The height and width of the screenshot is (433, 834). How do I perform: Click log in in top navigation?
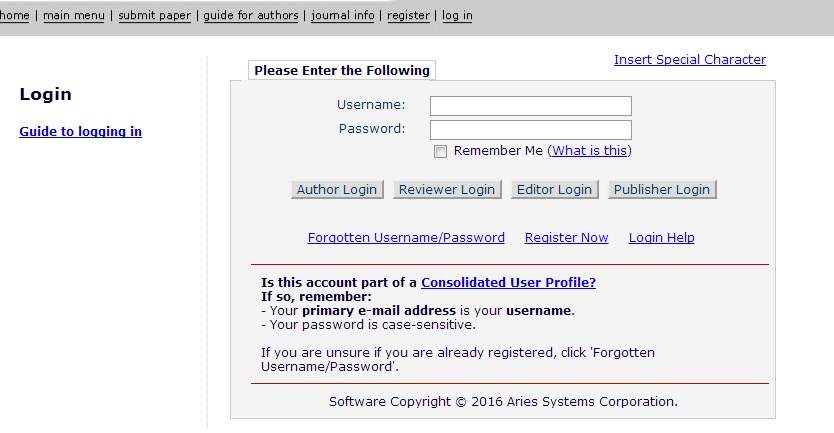(x=457, y=16)
